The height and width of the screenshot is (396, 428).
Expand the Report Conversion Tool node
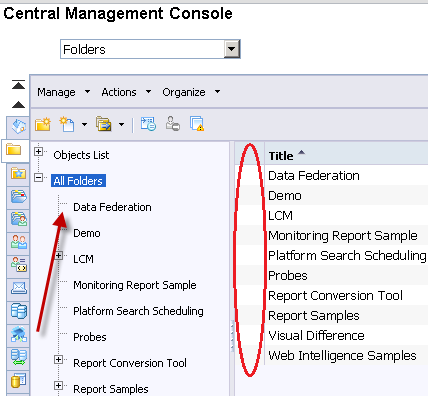(59, 360)
